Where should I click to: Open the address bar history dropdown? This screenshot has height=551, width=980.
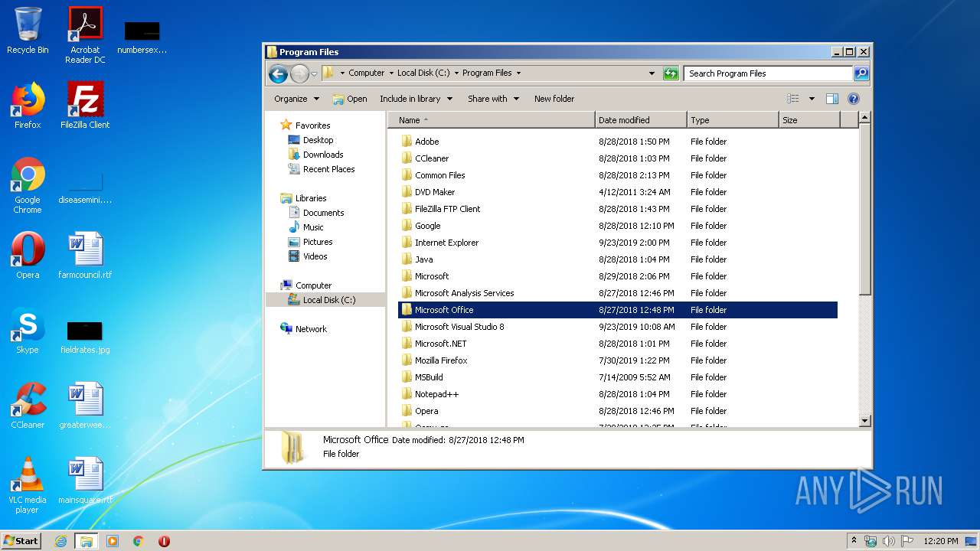652,73
